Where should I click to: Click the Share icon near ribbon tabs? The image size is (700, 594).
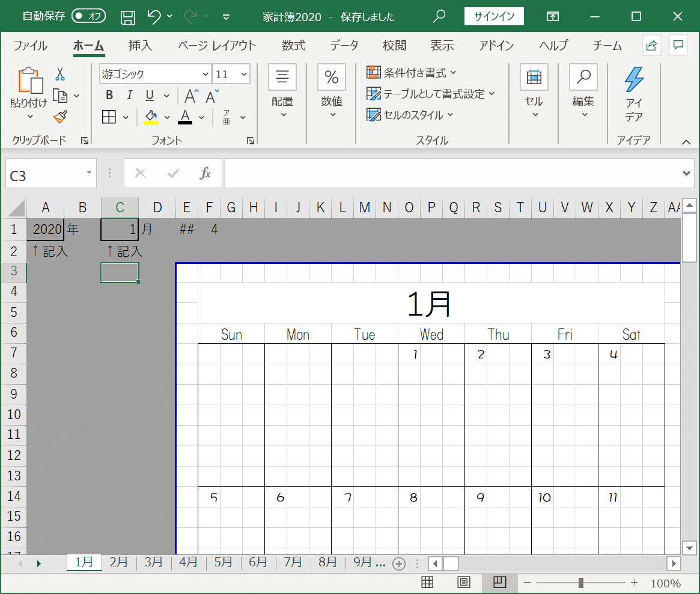pos(652,45)
